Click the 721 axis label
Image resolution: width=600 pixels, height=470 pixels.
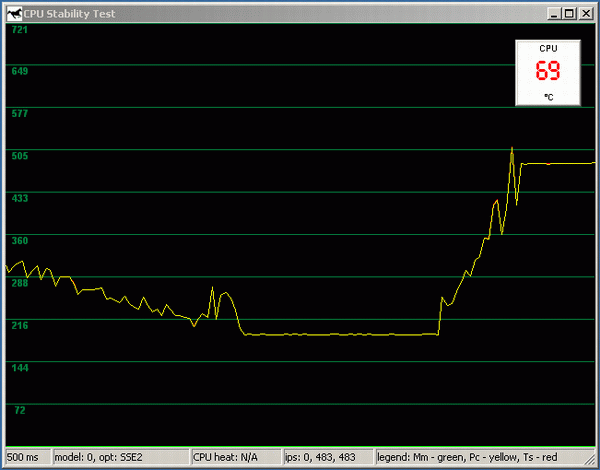[x=19, y=30]
